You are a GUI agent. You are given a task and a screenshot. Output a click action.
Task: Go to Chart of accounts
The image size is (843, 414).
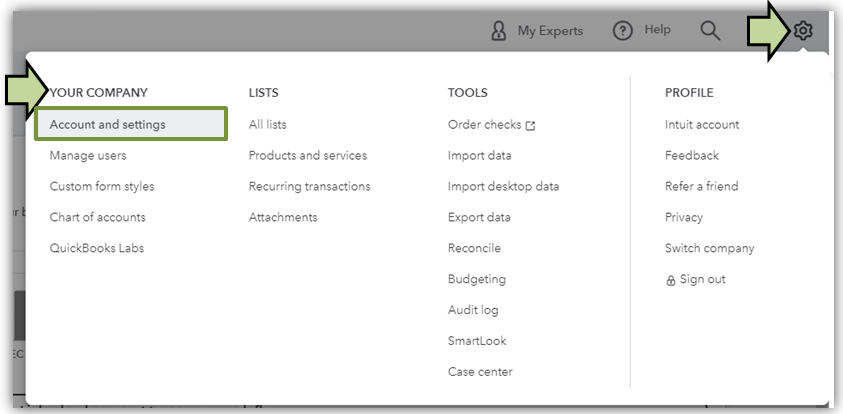coord(97,217)
